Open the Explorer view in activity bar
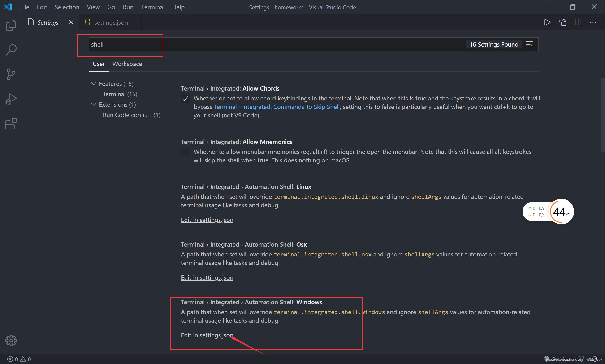Image resolution: width=605 pixels, height=364 pixels. [x=11, y=25]
